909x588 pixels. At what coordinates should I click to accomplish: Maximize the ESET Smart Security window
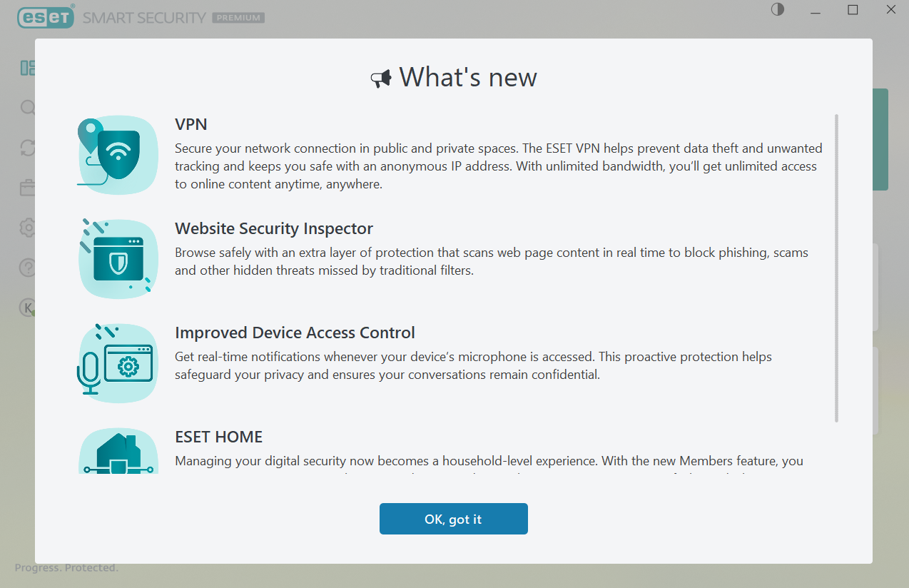[853, 10]
